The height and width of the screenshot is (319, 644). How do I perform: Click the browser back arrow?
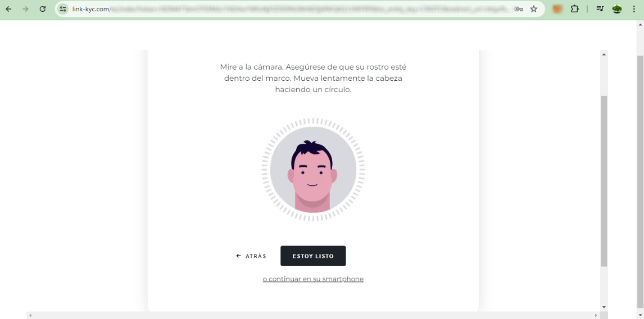click(8, 9)
